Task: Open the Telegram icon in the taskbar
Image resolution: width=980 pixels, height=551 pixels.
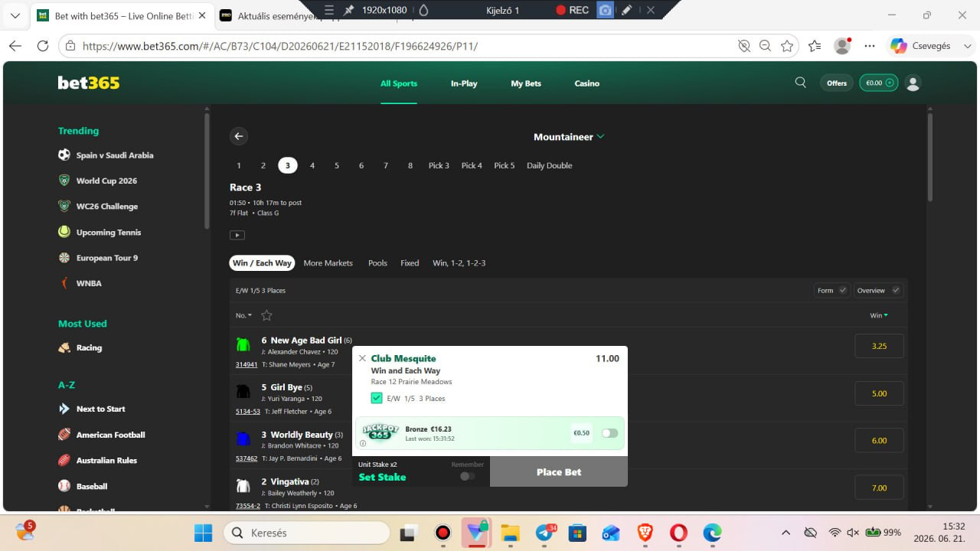Action: tap(545, 533)
